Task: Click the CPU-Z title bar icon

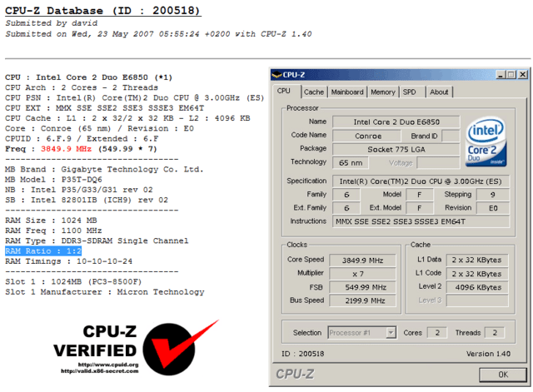Action: 276,75
